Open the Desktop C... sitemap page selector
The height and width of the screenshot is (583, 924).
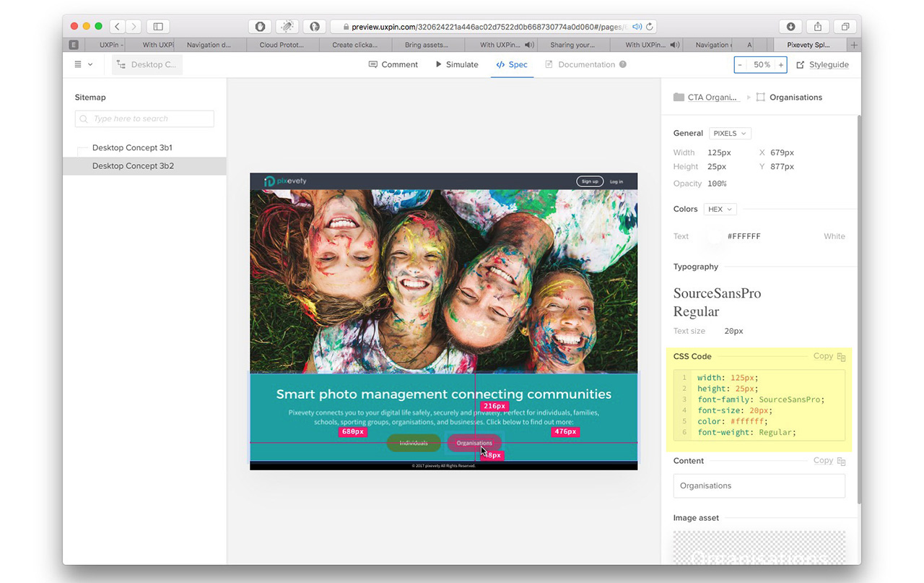(x=147, y=64)
